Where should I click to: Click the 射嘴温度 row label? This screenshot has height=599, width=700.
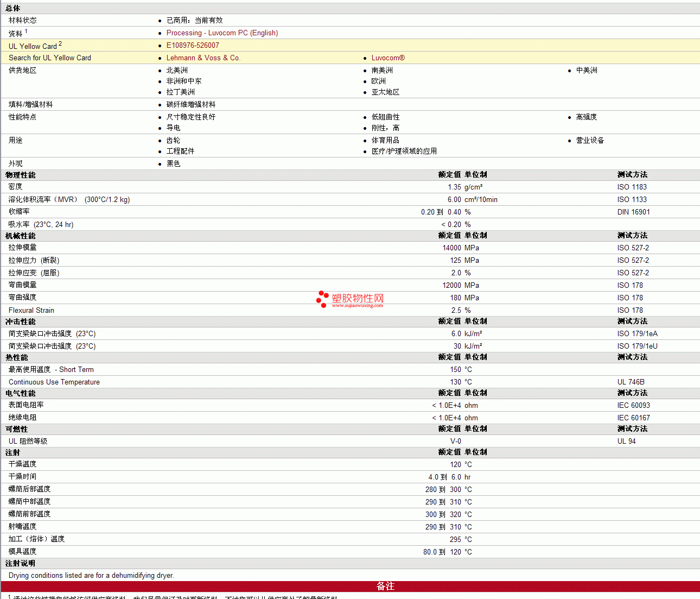(23, 527)
